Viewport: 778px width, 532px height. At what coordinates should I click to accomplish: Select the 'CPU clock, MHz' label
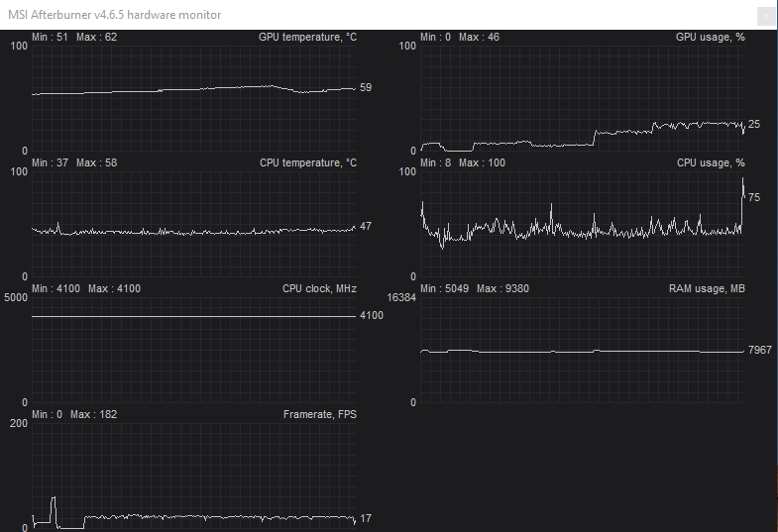(319, 288)
